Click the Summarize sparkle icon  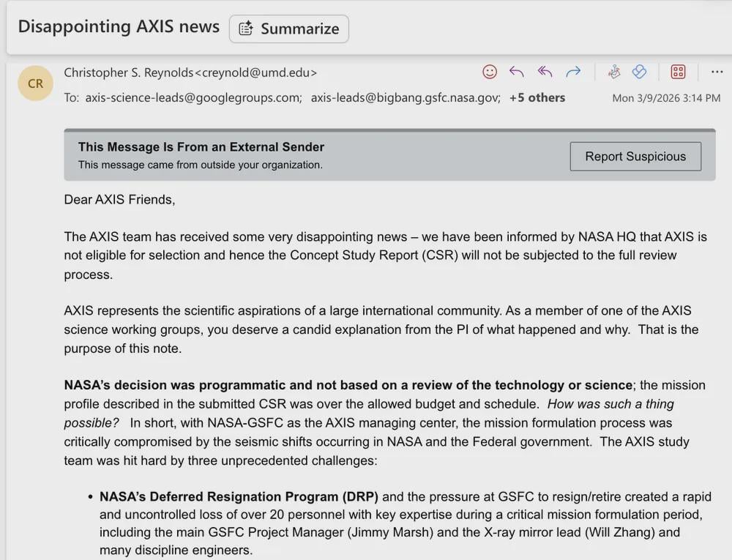click(x=249, y=29)
